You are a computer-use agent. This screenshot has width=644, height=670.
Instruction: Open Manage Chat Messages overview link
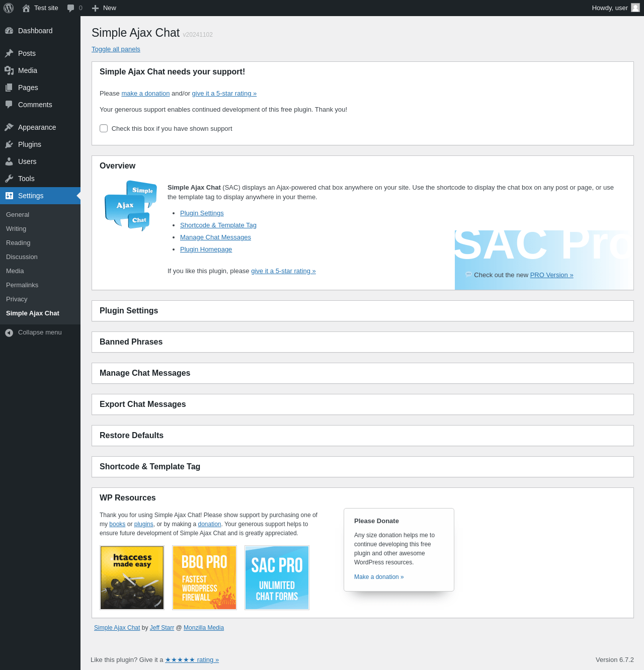click(215, 237)
